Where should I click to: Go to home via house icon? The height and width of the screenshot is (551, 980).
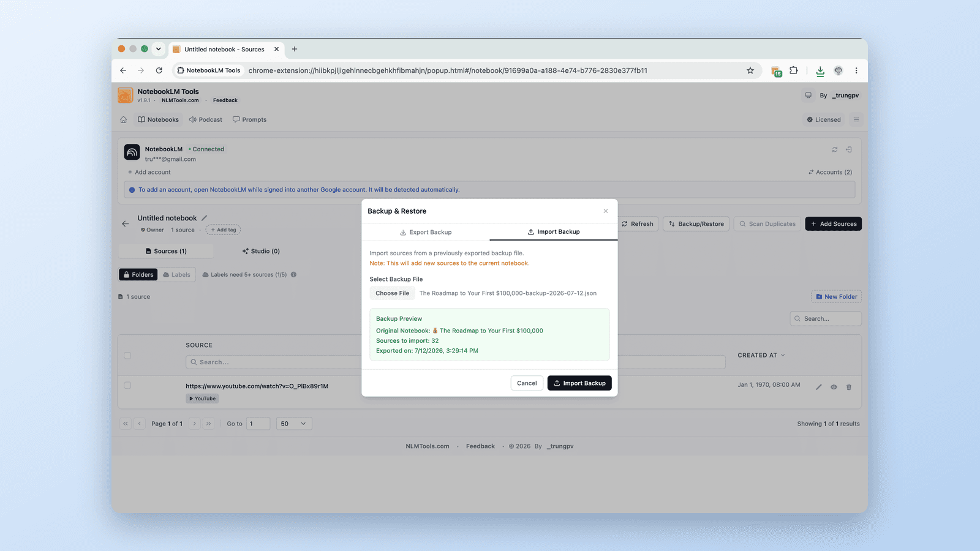(x=124, y=119)
